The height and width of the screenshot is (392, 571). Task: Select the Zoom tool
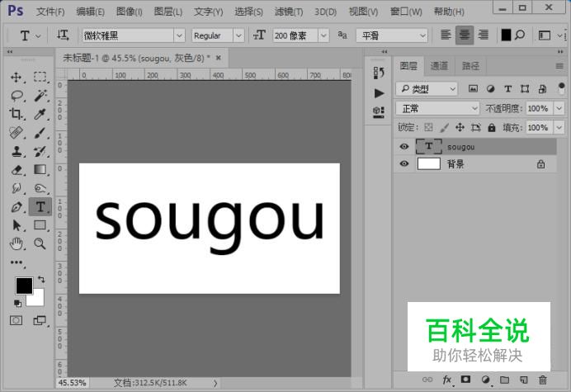point(40,243)
